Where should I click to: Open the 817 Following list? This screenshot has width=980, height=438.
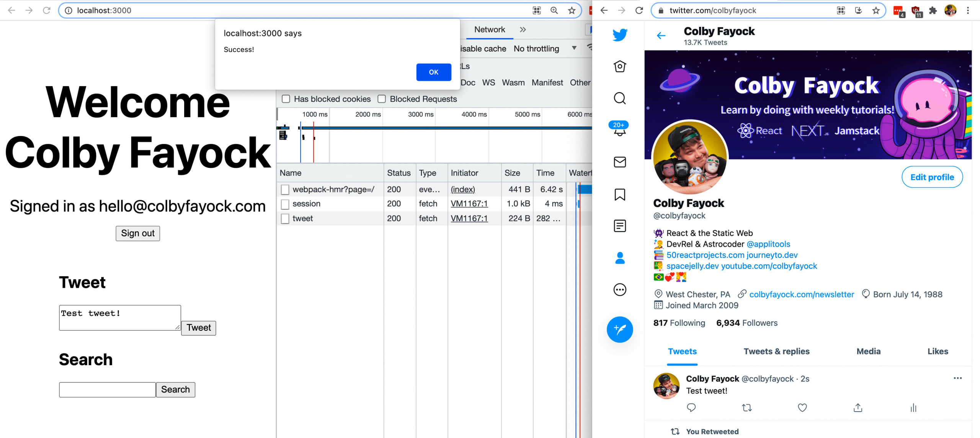point(679,323)
